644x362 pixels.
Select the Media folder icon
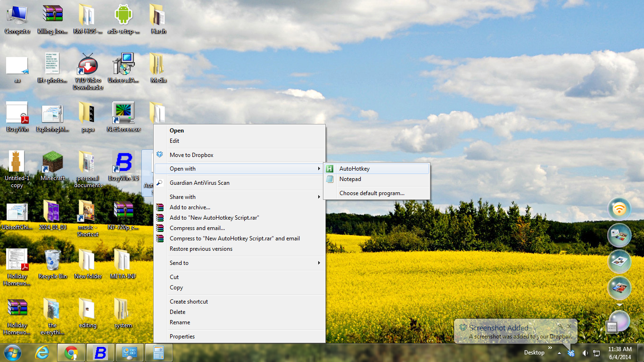click(158, 68)
